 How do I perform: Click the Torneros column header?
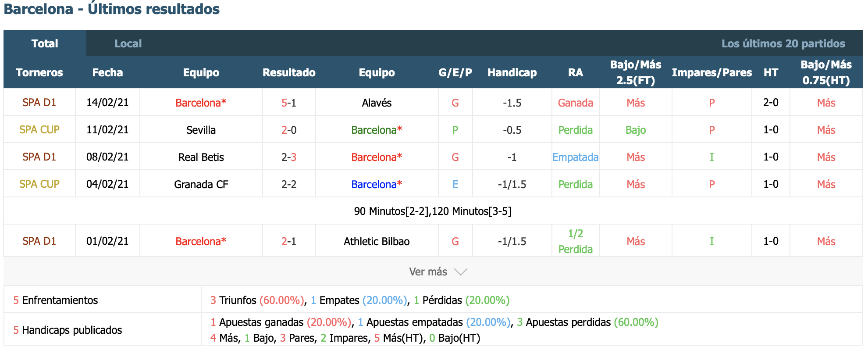click(39, 72)
